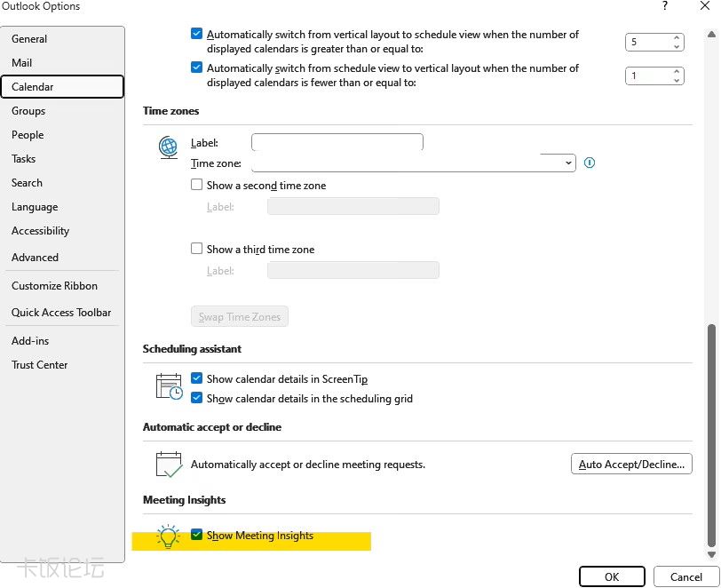Open the help question mark
Screen dimensions: 721x588
[x=665, y=6]
